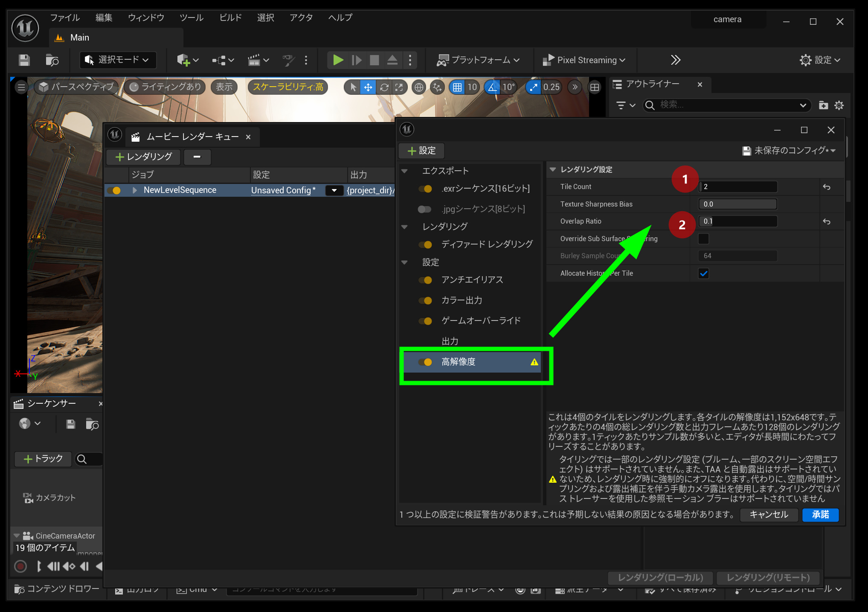The width and height of the screenshot is (868, 612).
Task: Click the rotate gizmo tool icon
Action: click(x=384, y=87)
